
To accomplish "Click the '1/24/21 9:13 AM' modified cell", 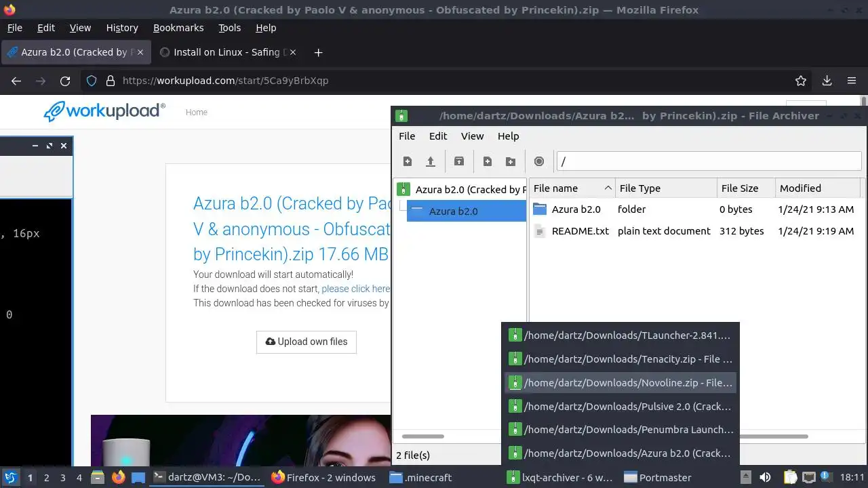I will point(816,209).
